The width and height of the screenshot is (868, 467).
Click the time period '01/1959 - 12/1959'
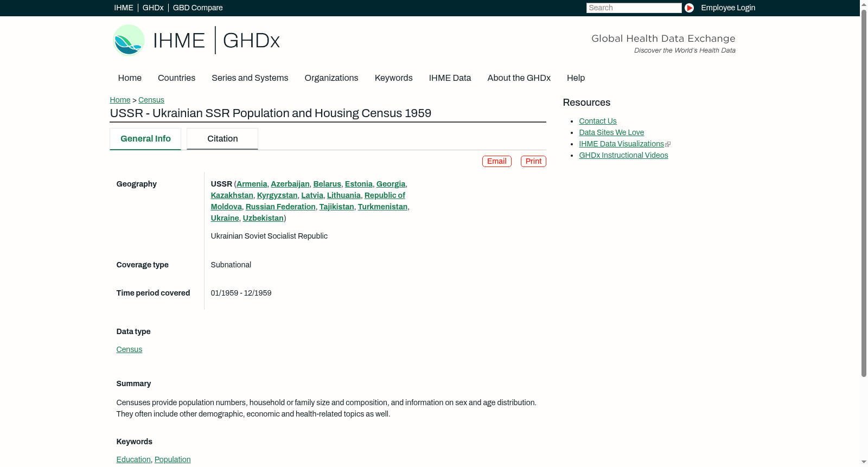coord(241,293)
